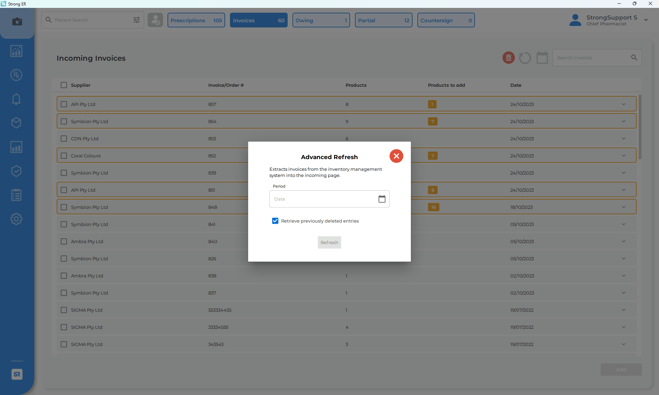Image resolution: width=659 pixels, height=395 pixels.
Task: Open settings gear in sidebar
Action: coord(16,219)
